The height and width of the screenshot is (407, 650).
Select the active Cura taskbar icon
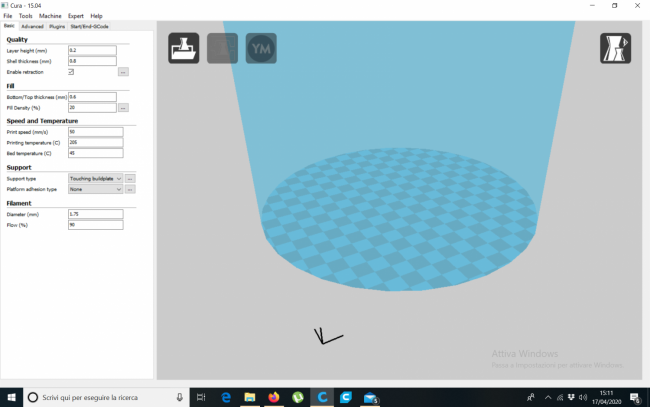(x=322, y=397)
